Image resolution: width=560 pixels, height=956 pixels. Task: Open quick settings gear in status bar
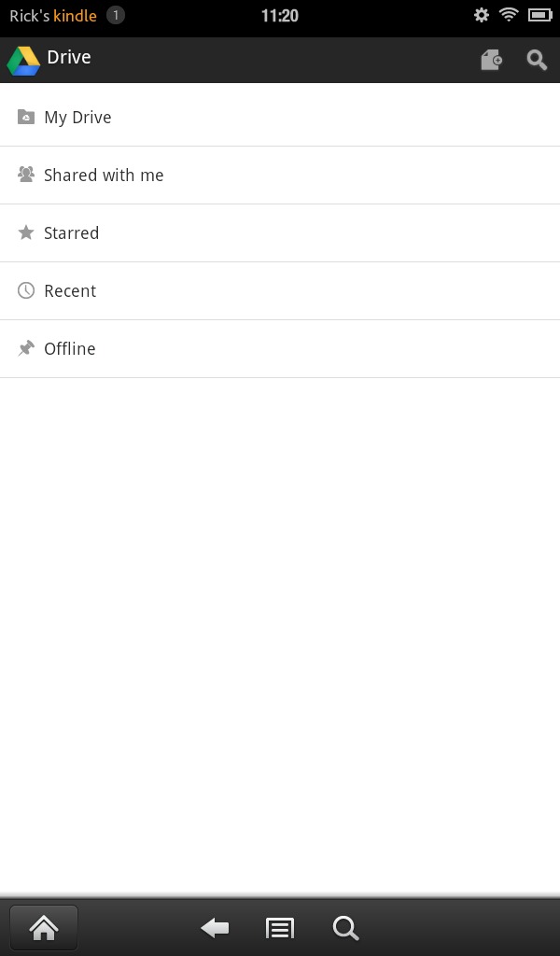(482, 15)
